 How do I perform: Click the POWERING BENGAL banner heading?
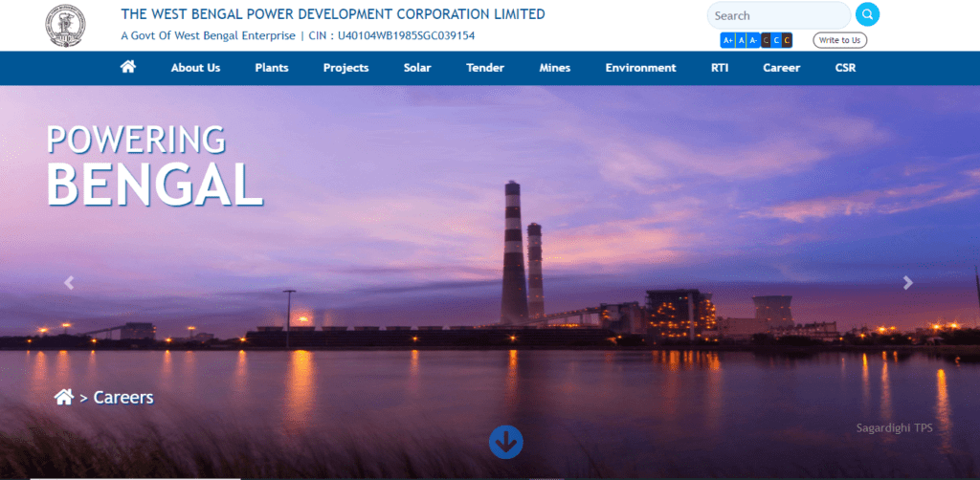coord(155,165)
